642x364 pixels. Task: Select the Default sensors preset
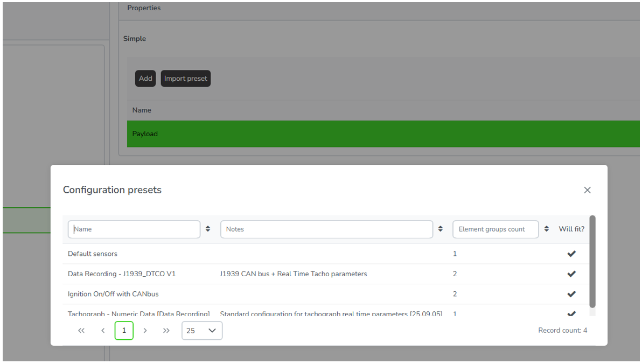[93, 254]
